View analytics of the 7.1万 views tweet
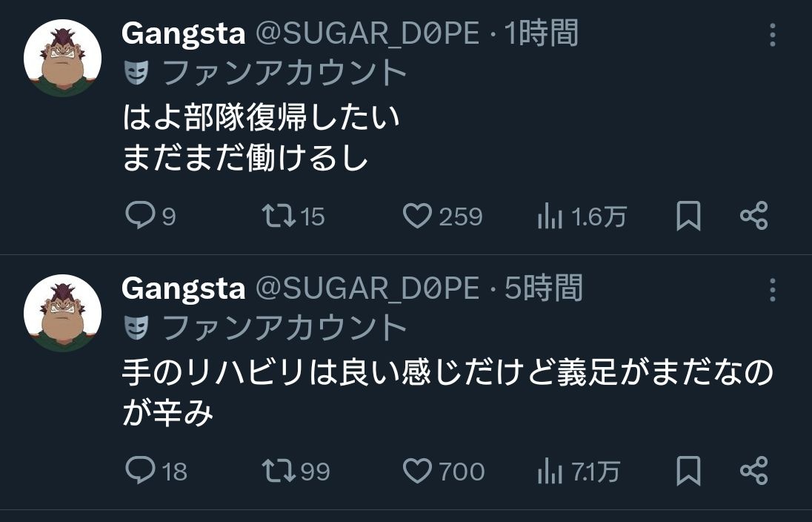This screenshot has width=812, height=522. [549, 472]
